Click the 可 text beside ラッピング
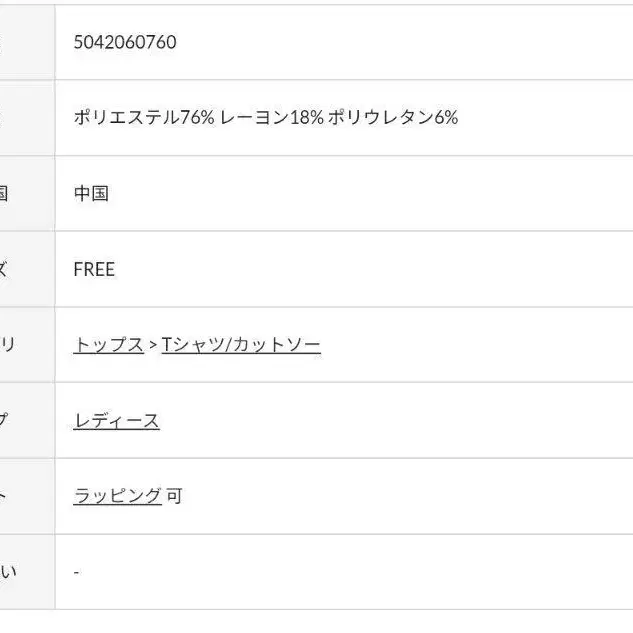 click(x=175, y=496)
